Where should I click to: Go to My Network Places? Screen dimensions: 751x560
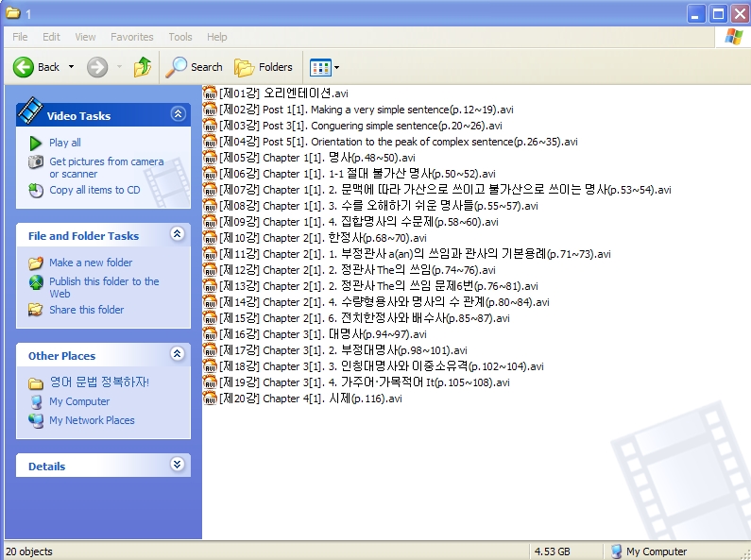[x=92, y=420]
